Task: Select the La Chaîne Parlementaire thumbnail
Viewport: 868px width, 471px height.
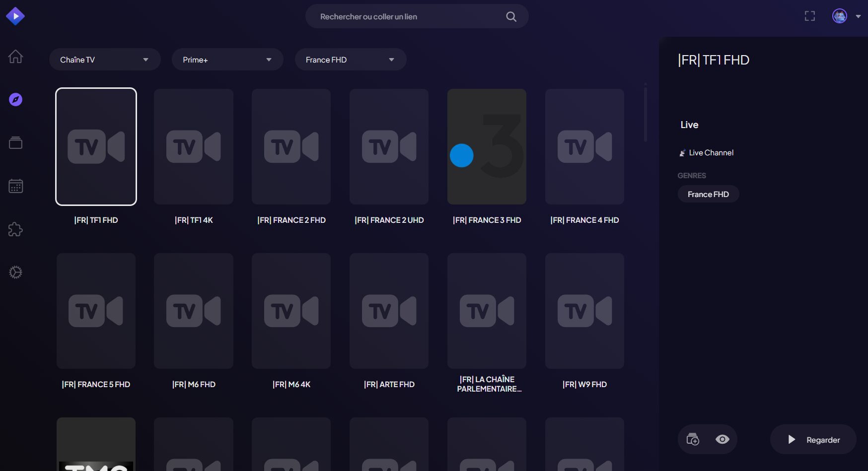Action: (487, 311)
